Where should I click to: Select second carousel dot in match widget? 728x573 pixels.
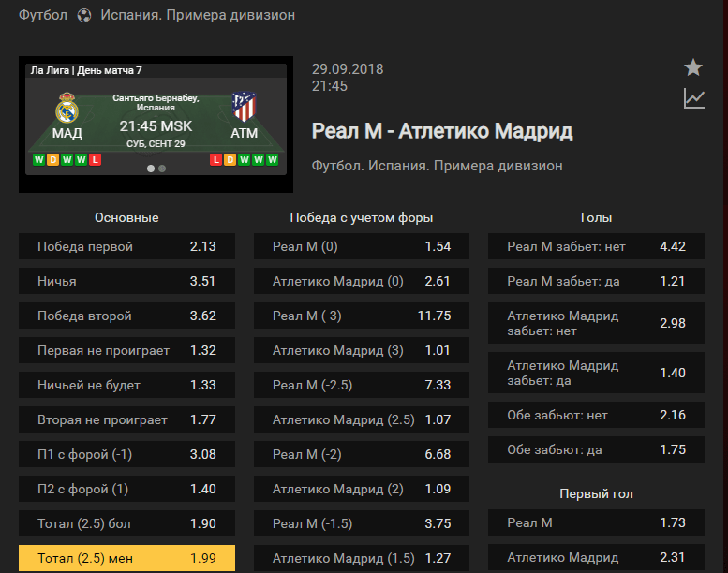click(x=162, y=169)
